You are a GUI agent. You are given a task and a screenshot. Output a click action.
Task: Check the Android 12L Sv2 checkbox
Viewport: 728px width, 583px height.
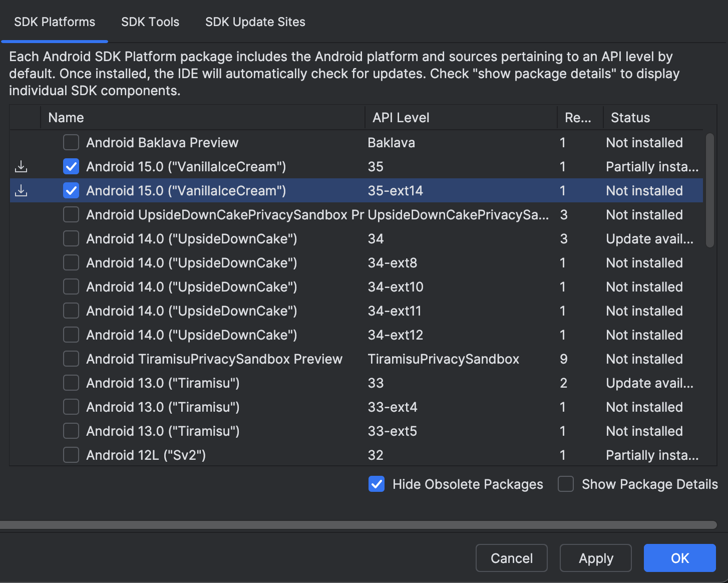tap(71, 455)
